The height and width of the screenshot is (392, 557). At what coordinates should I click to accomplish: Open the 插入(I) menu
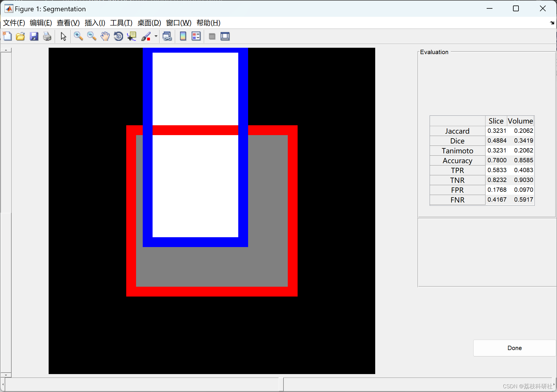[95, 23]
